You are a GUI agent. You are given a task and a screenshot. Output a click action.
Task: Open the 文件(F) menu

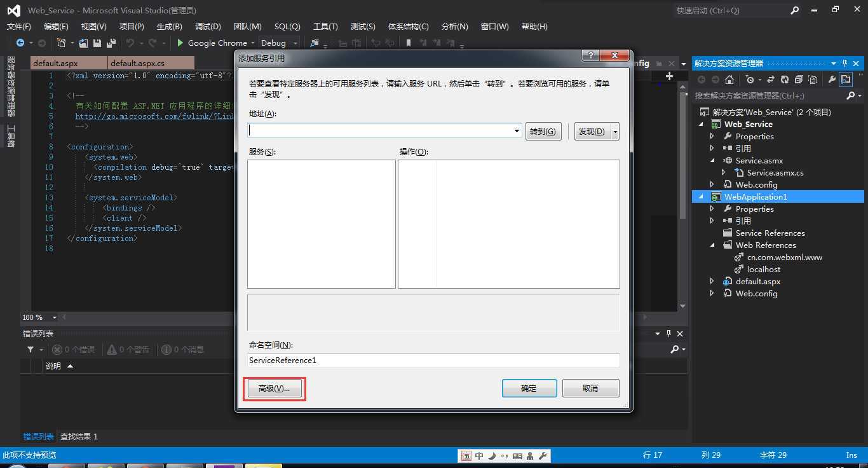click(x=19, y=26)
